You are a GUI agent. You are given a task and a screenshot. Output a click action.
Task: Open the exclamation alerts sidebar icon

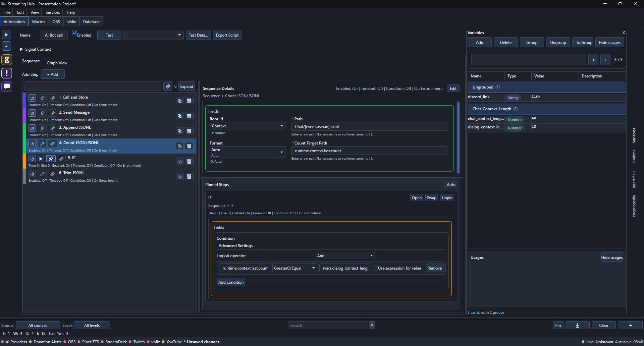point(6,73)
